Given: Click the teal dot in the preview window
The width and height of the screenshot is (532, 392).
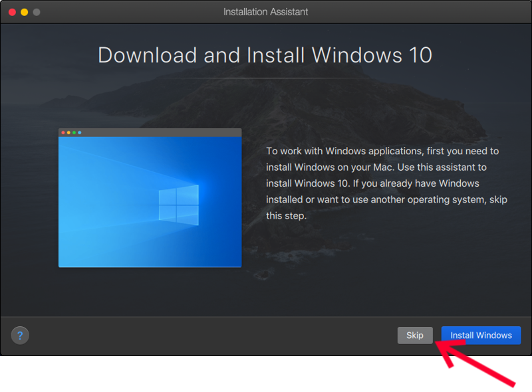Looking at the screenshot, I should 80,132.
